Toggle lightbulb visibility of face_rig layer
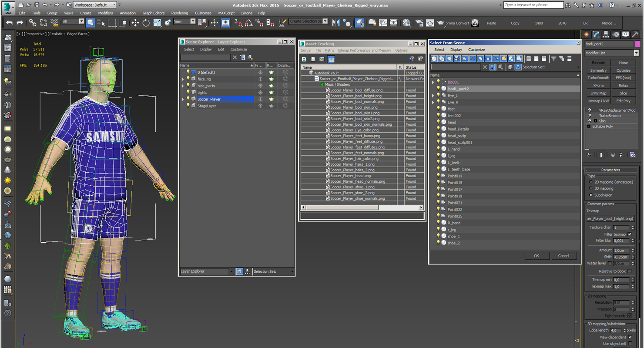The image size is (644, 348). click(x=188, y=79)
